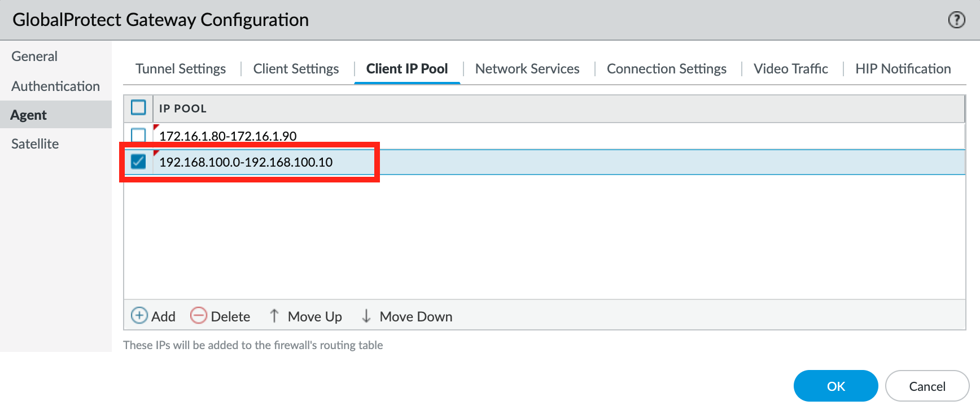Click the OK button
This screenshot has width=980, height=418.
pyautogui.click(x=835, y=386)
